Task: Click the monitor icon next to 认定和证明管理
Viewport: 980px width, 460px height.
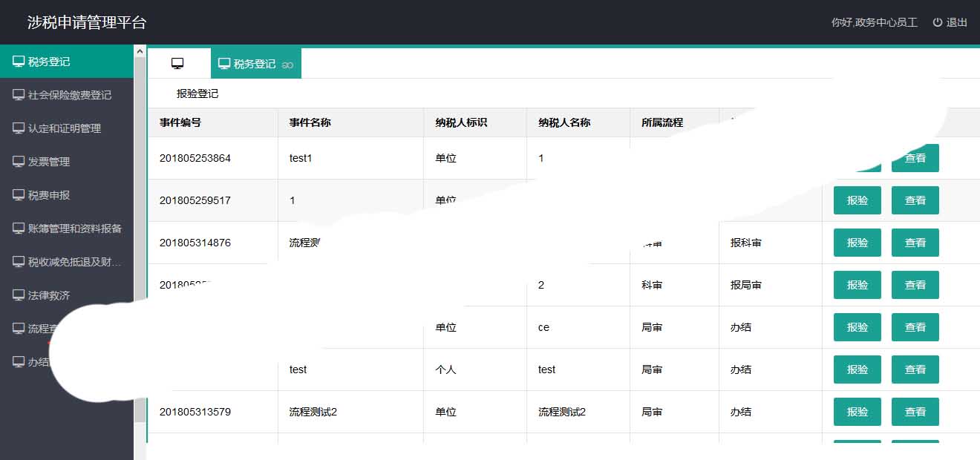Action: pos(19,128)
